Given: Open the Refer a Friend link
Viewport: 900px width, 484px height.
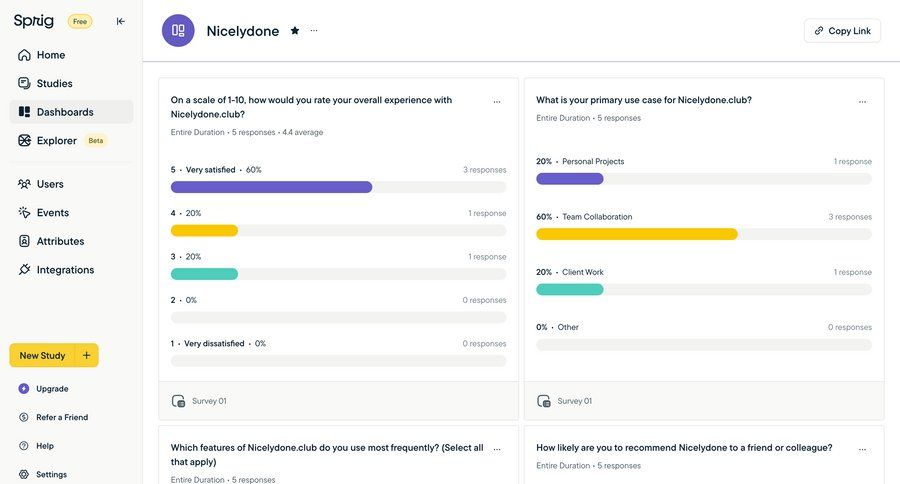Looking at the screenshot, I should pos(62,417).
